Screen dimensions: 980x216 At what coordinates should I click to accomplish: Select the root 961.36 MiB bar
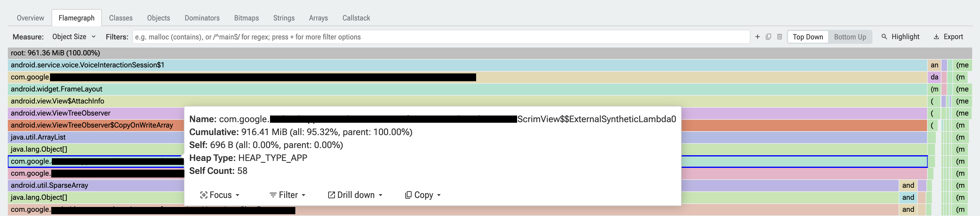[x=490, y=53]
